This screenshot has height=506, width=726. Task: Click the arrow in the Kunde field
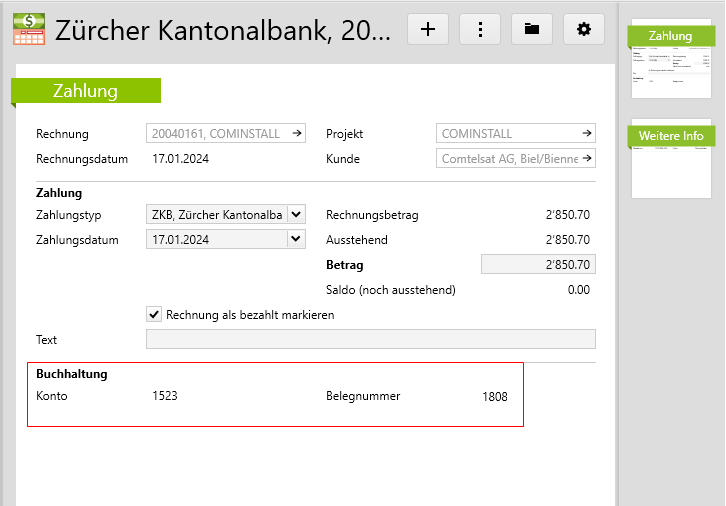point(587,158)
